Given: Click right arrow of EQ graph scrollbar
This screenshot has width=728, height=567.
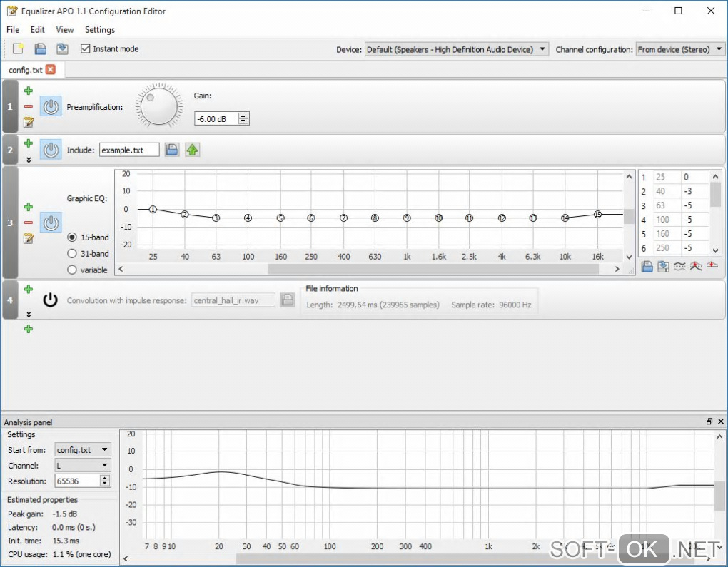Looking at the screenshot, I should tap(617, 269).
